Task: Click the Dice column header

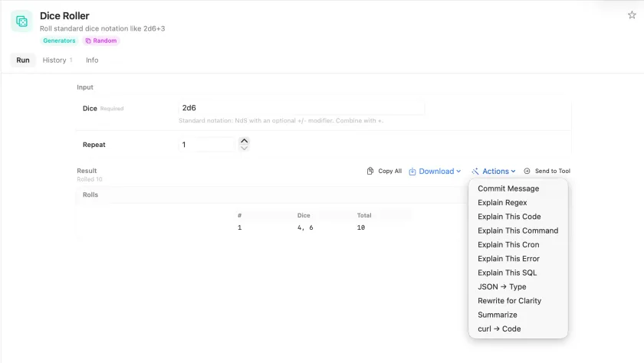Action: click(x=304, y=215)
